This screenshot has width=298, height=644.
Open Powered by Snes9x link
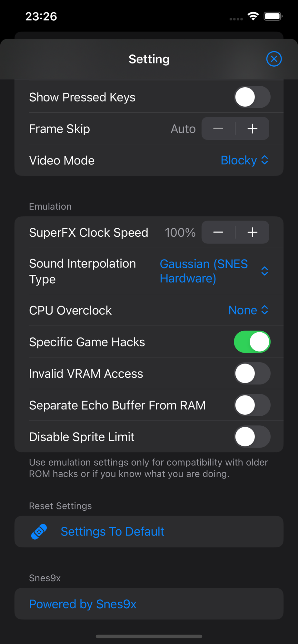83,604
